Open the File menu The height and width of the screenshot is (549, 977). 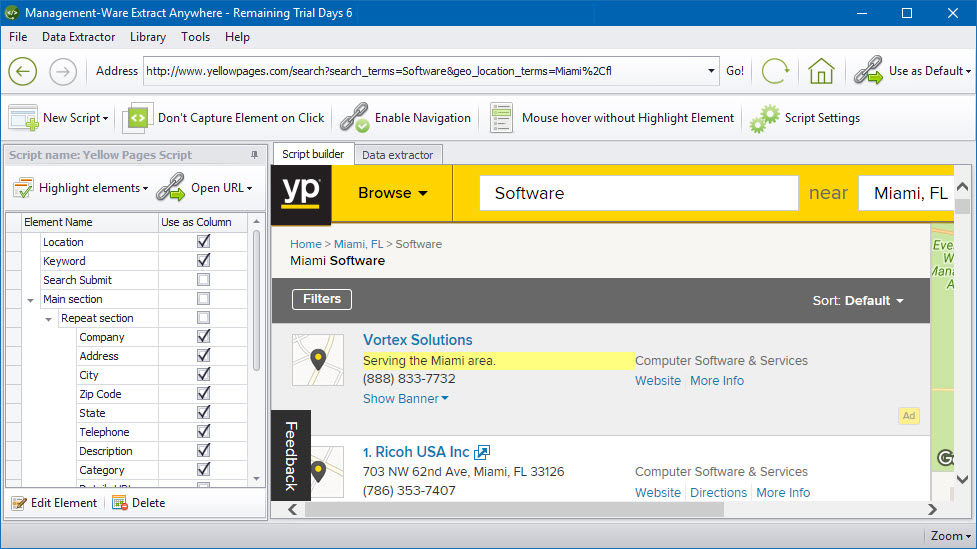click(x=18, y=37)
